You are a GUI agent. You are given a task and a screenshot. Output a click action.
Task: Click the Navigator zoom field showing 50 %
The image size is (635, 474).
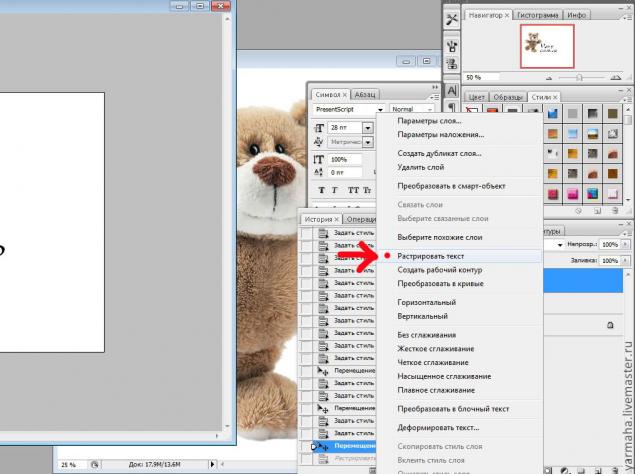tap(482, 77)
